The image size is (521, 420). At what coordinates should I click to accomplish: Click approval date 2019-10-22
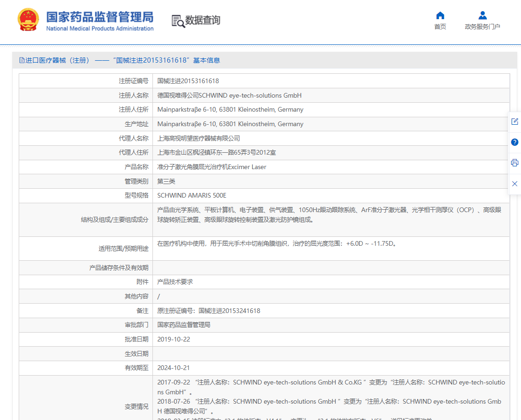pos(174,339)
